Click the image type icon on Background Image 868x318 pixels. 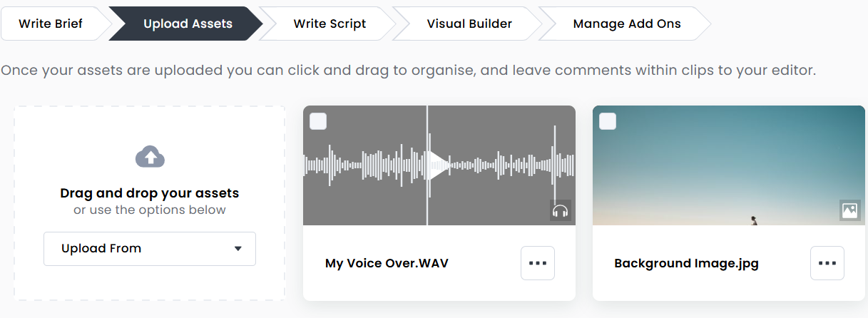(x=850, y=210)
